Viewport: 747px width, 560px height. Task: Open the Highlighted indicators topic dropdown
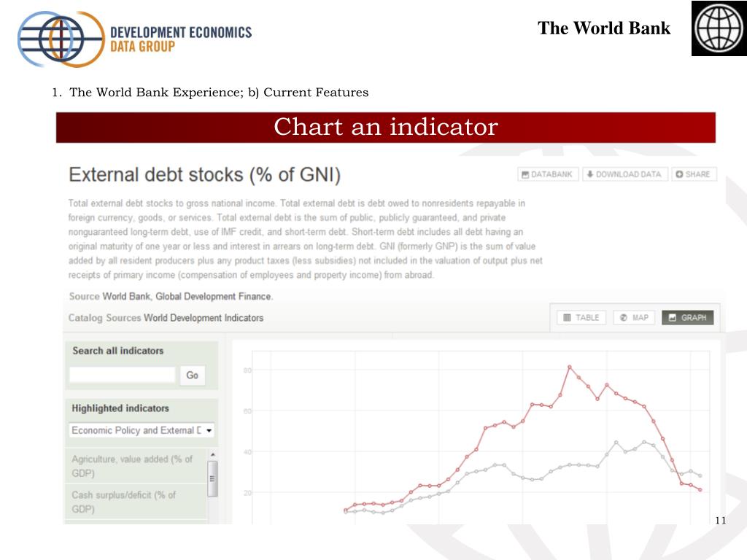142,430
